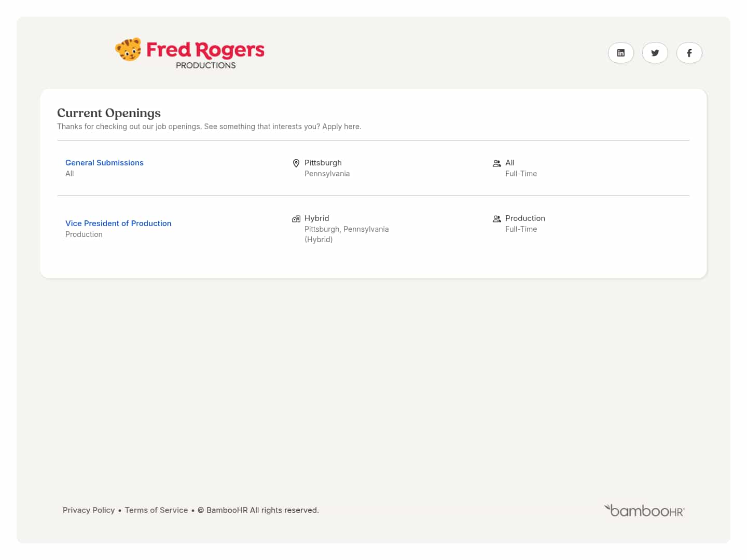Image resolution: width=747 pixels, height=560 pixels.
Task: Click the Current Openings heading
Action: (109, 113)
